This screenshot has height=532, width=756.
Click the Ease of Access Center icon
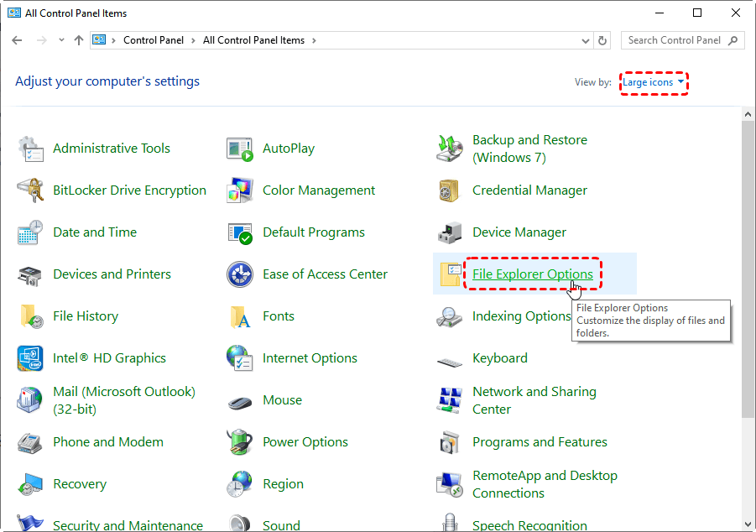point(240,274)
